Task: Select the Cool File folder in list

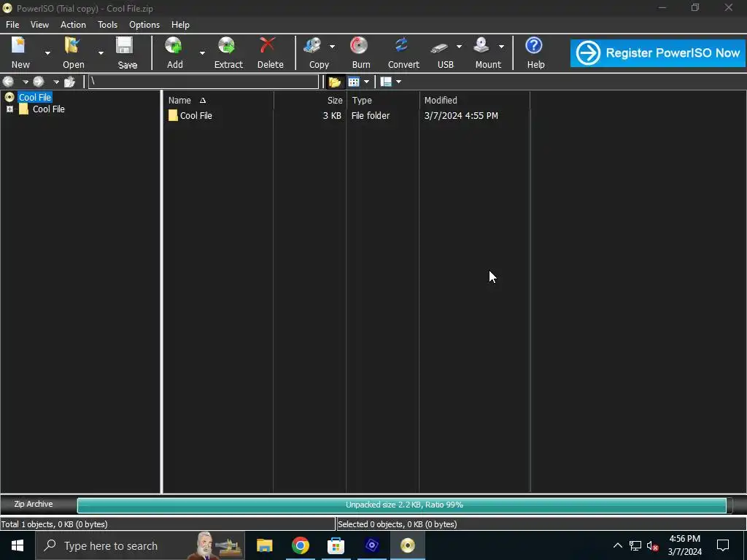Action: [x=190, y=116]
